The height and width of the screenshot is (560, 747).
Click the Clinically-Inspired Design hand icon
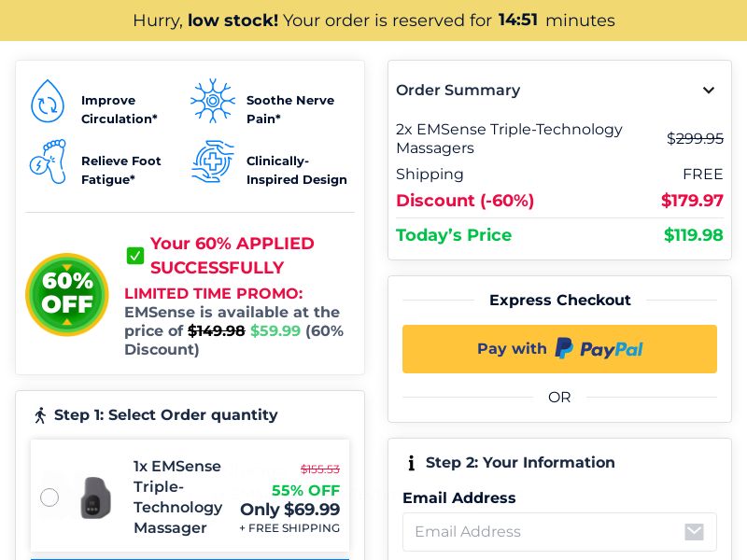pos(213,161)
